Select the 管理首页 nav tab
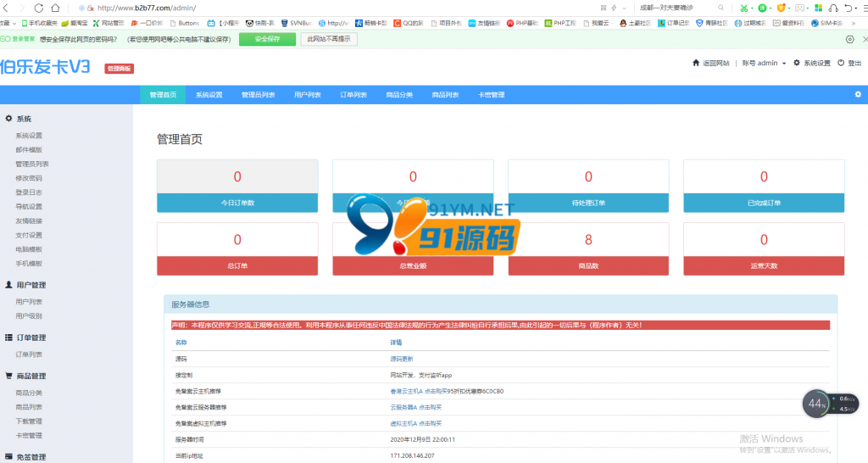Screen dimensions: 868x463 163,95
